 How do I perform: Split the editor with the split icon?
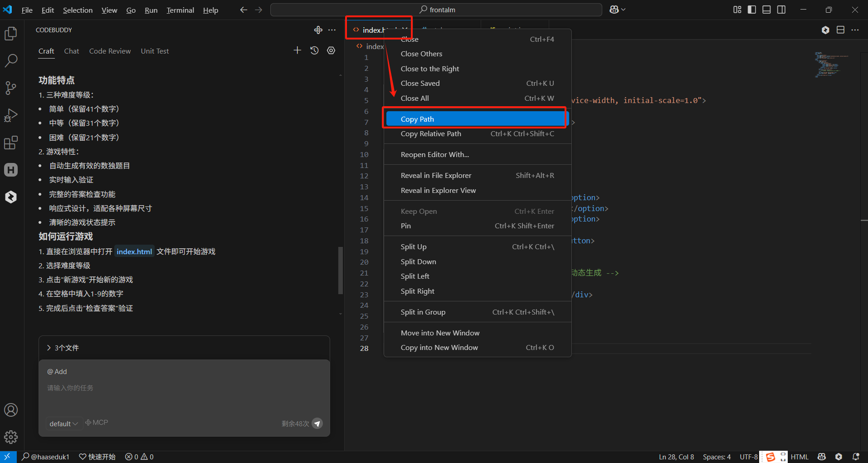tap(840, 30)
